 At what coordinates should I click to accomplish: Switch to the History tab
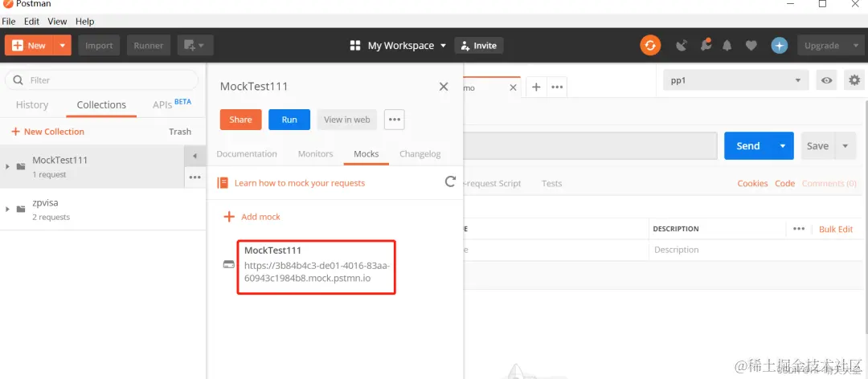[x=32, y=104]
